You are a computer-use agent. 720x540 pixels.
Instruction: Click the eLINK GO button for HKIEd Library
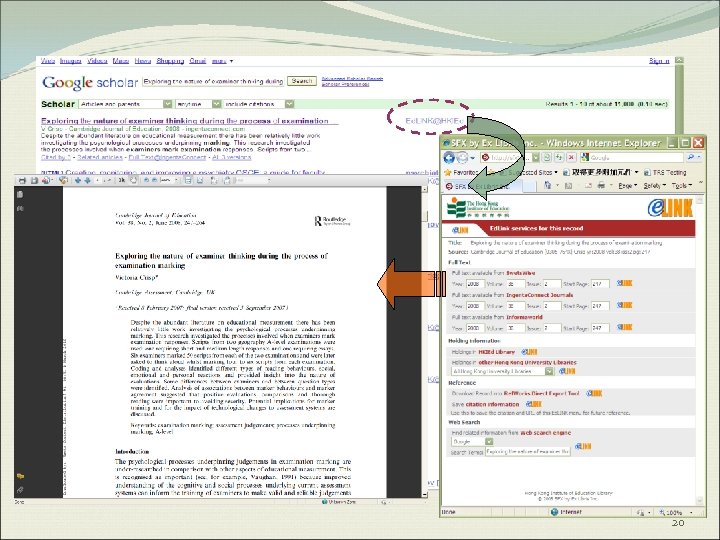[x=529, y=352]
